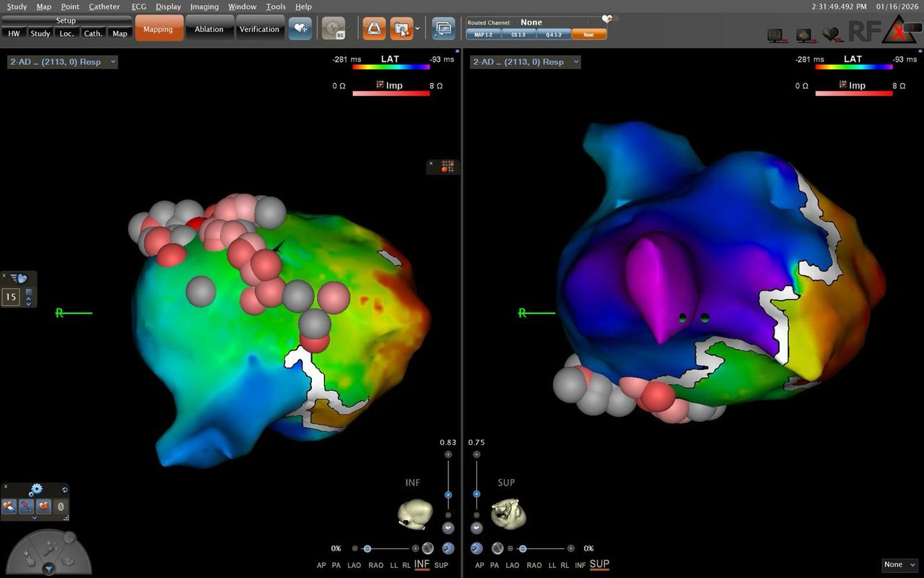Click the Imp tag legend icon in left view
Screen dimensions: 924x578
[379, 85]
